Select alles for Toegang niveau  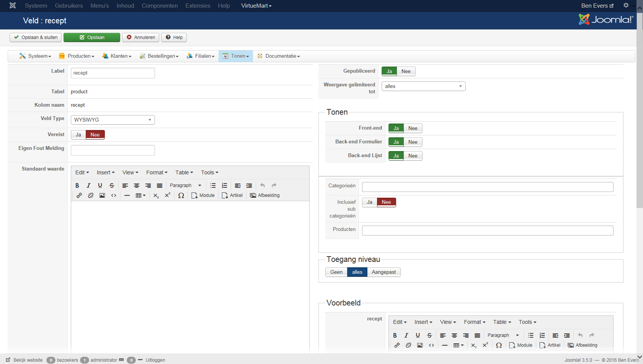pyautogui.click(x=357, y=272)
